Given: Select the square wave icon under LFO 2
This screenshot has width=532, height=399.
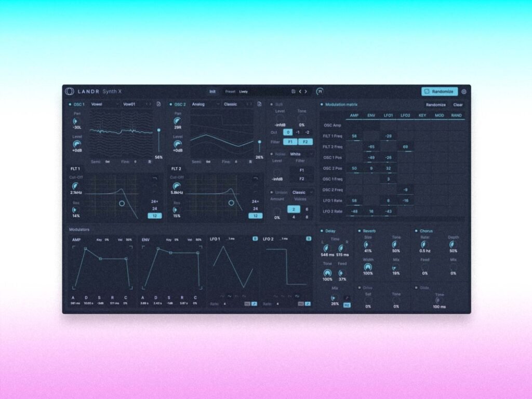Looking at the screenshot, I should [x=297, y=296].
